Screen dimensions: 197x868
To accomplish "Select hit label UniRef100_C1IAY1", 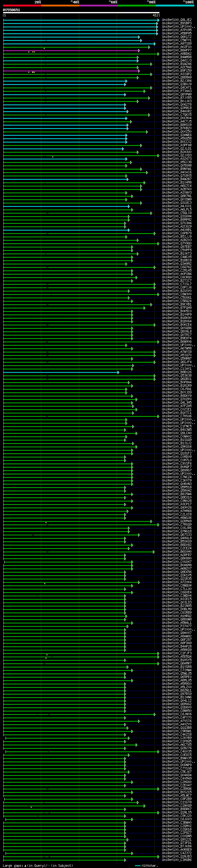I will [177, 369].
